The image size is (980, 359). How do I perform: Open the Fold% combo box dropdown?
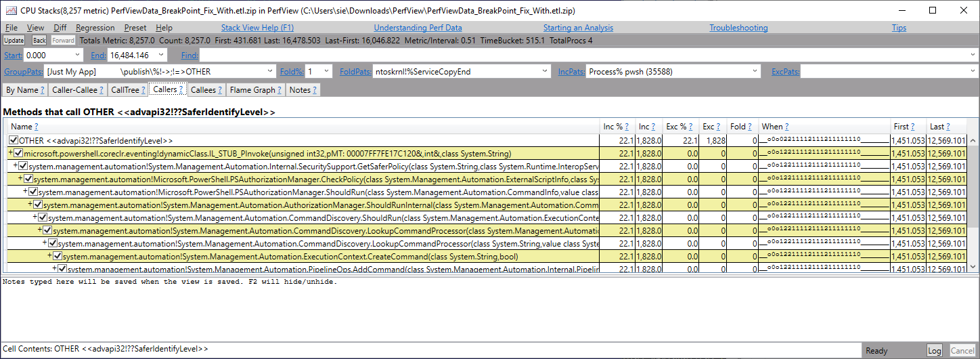pyautogui.click(x=327, y=71)
